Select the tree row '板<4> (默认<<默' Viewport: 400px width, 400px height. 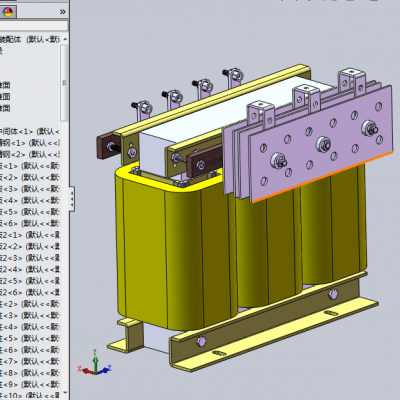click(30, 200)
